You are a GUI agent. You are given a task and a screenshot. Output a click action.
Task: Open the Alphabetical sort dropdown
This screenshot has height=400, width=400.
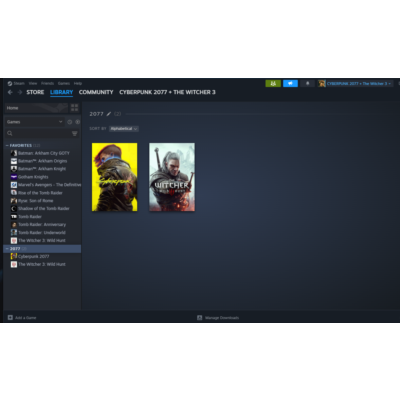[x=124, y=129]
